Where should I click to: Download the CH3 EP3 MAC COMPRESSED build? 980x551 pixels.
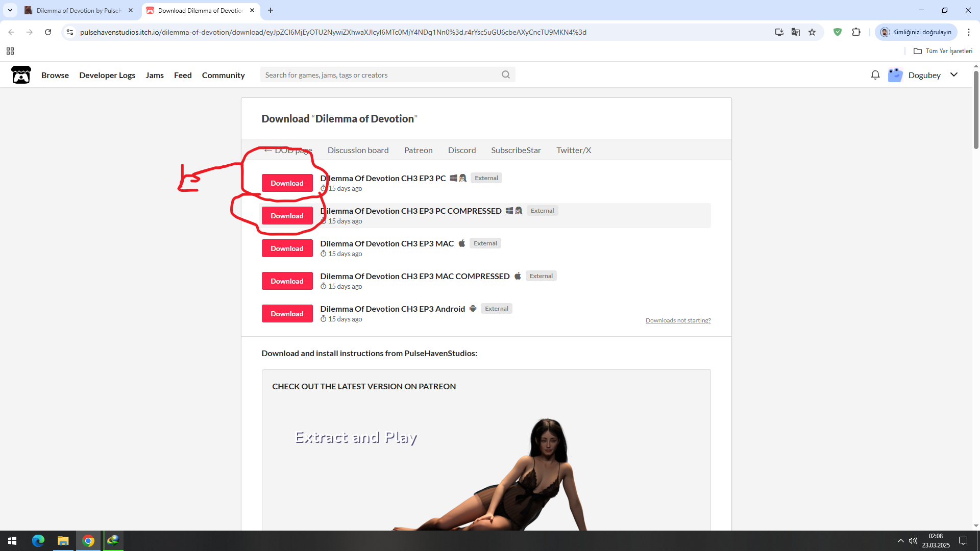coord(287,281)
